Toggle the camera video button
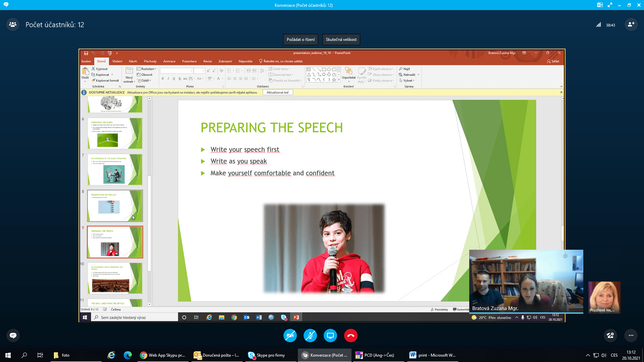Image resolution: width=644 pixels, height=362 pixels. (x=290, y=336)
